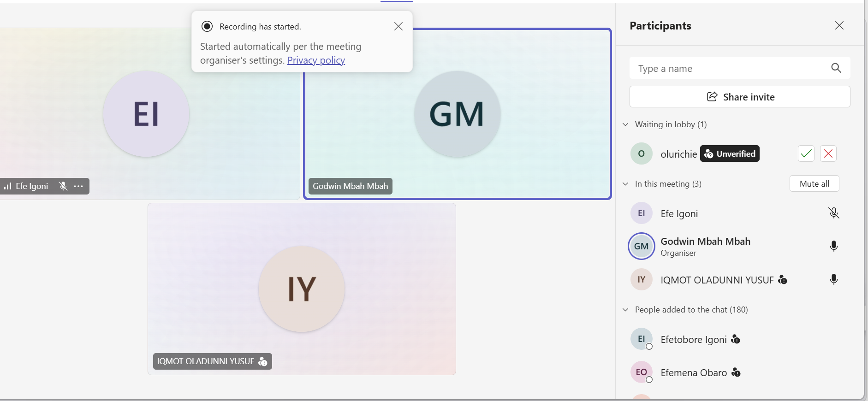The width and height of the screenshot is (868, 401).
Task: Click the external user icon beside Efetobore Igoni
Action: pyautogui.click(x=736, y=339)
